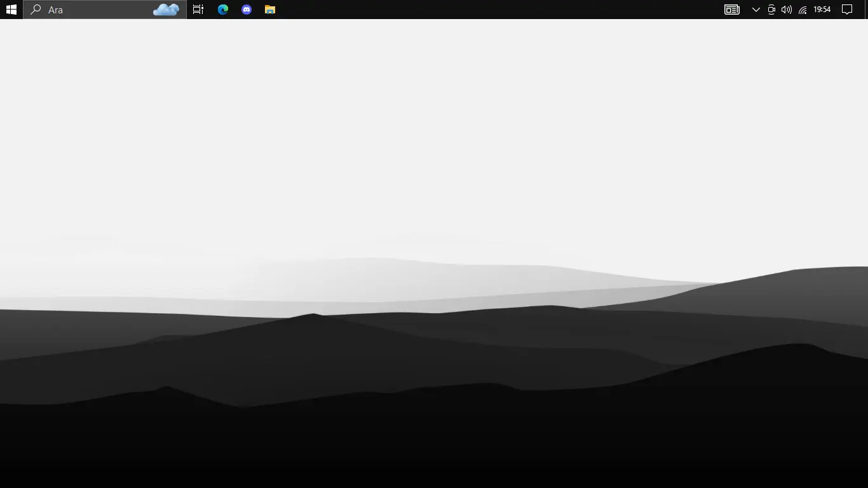Expand hidden system tray icons

(x=756, y=10)
